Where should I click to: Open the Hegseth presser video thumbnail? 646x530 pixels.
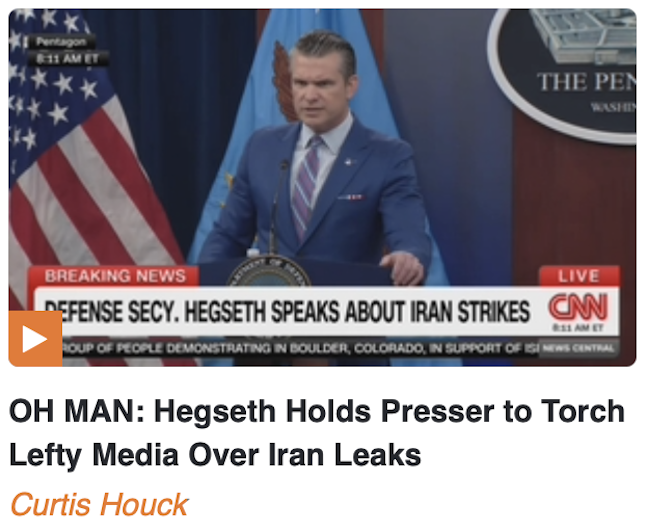tap(323, 188)
